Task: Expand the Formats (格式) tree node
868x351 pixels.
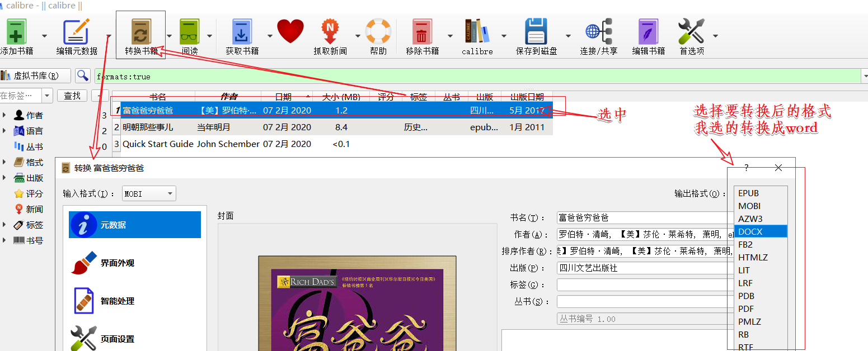Action: coord(5,162)
